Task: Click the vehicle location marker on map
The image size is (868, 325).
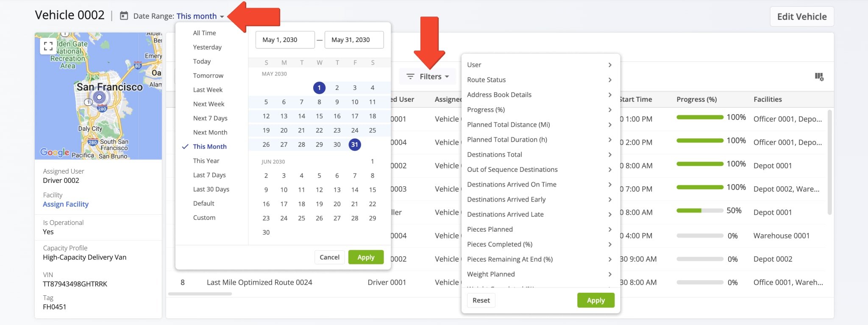Action: tap(99, 97)
